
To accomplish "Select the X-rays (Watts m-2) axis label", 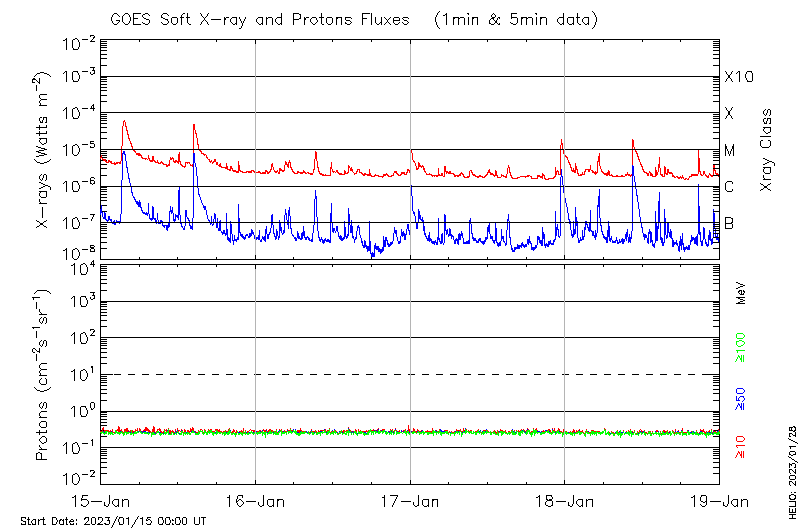I will click(43, 150).
